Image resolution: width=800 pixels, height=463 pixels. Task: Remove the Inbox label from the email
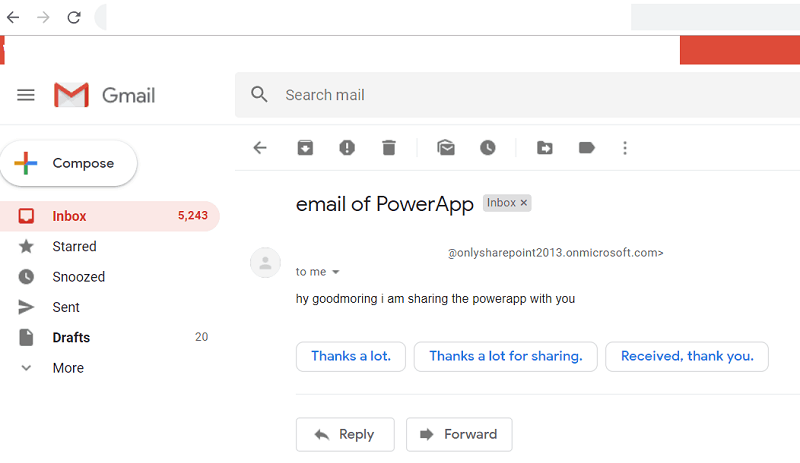[525, 203]
